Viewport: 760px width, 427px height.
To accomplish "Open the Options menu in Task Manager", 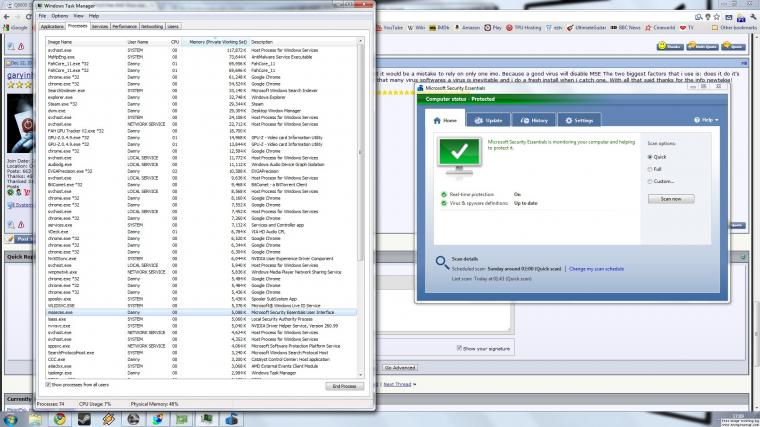I will pyautogui.click(x=60, y=16).
